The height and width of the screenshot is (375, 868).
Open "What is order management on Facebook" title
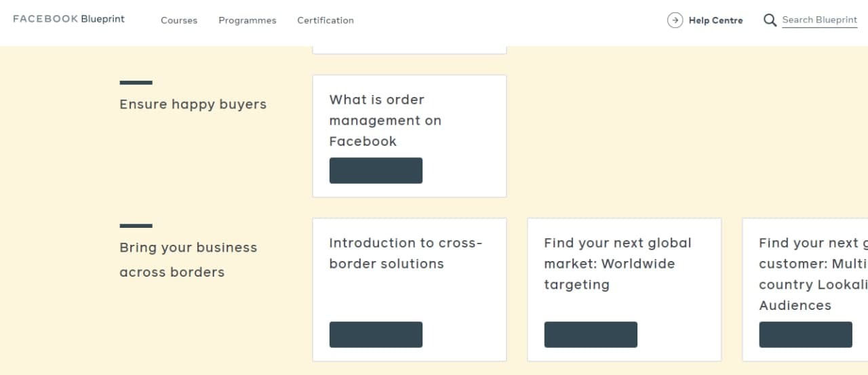385,120
